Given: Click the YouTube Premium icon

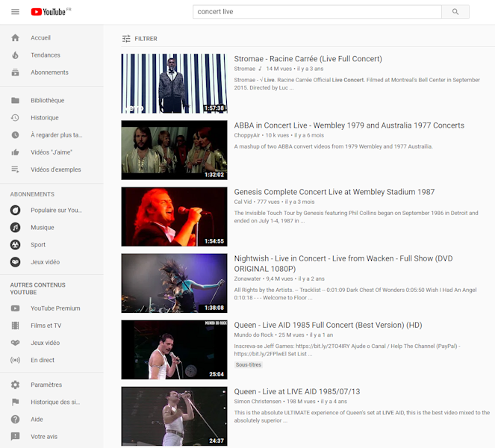Looking at the screenshot, I should tap(15, 308).
